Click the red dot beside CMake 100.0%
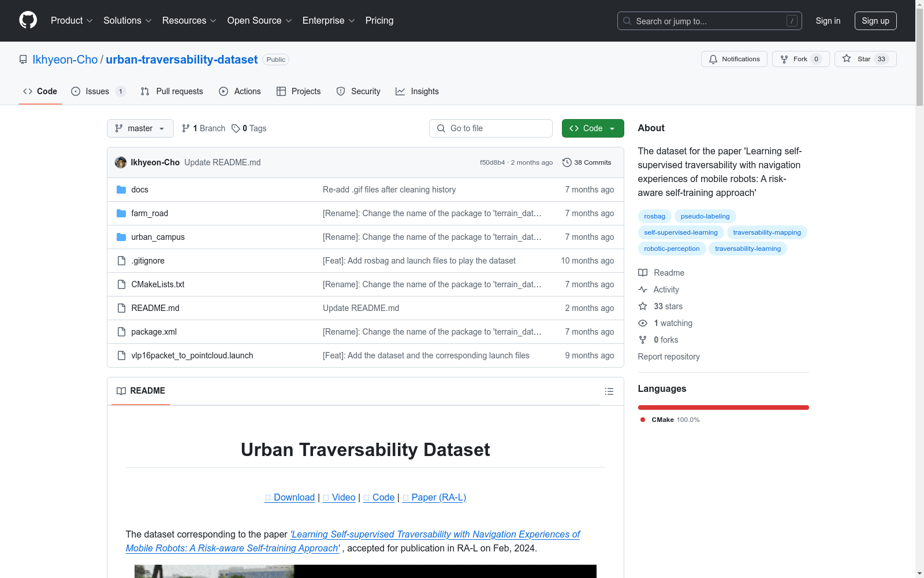924x578 pixels. pyautogui.click(x=643, y=420)
